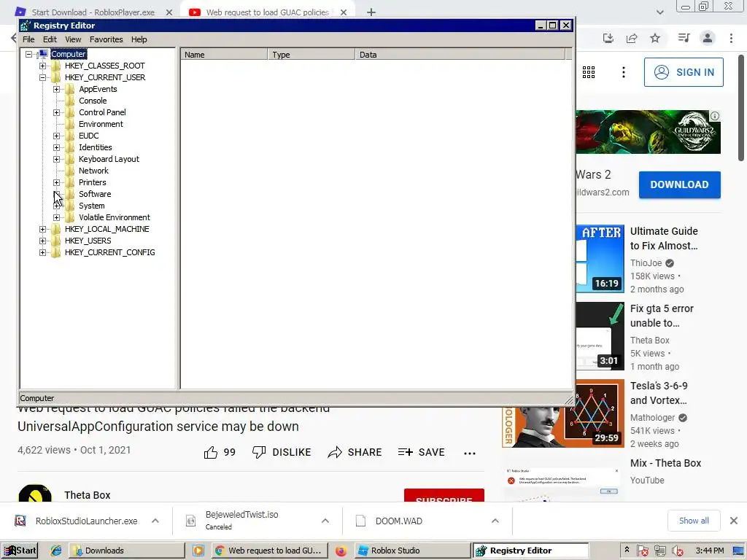This screenshot has width=747, height=560.
Task: Click the Computer icon in the tree
Action: [x=43, y=54]
